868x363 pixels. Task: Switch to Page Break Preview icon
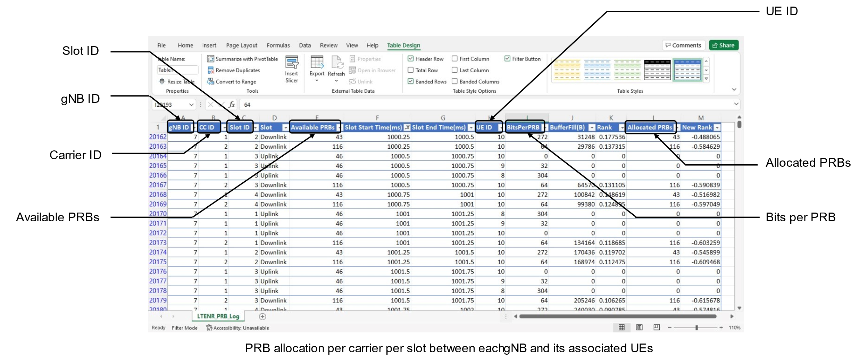pyautogui.click(x=657, y=327)
